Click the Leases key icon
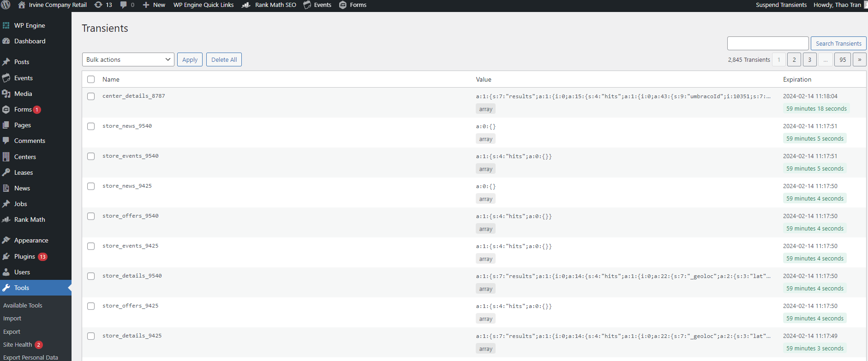868x361 pixels. (x=6, y=172)
